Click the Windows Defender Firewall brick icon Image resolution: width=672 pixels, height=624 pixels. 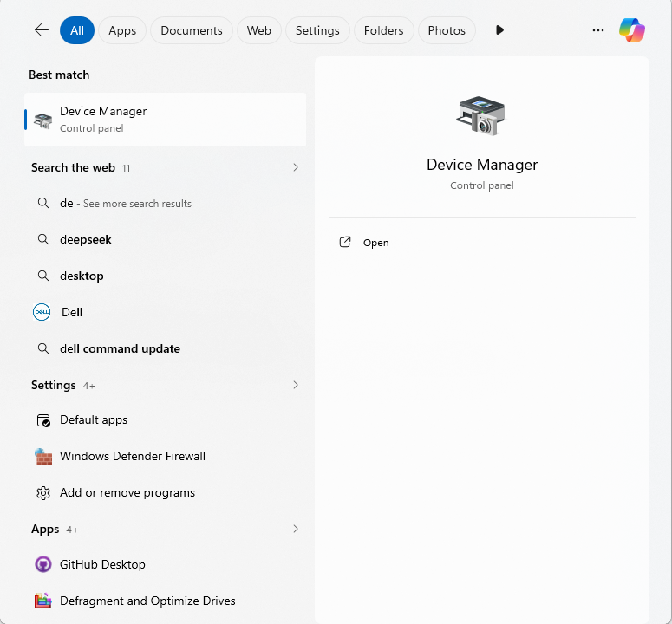pyautogui.click(x=42, y=456)
